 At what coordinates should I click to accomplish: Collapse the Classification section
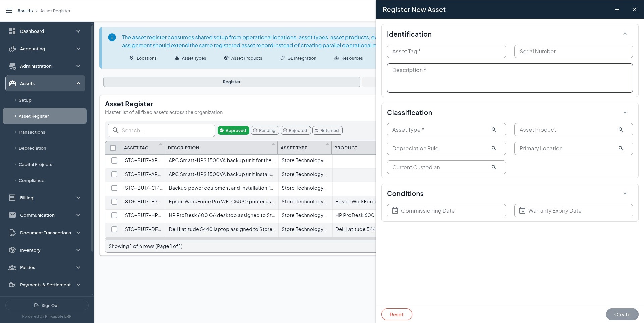[625, 113]
